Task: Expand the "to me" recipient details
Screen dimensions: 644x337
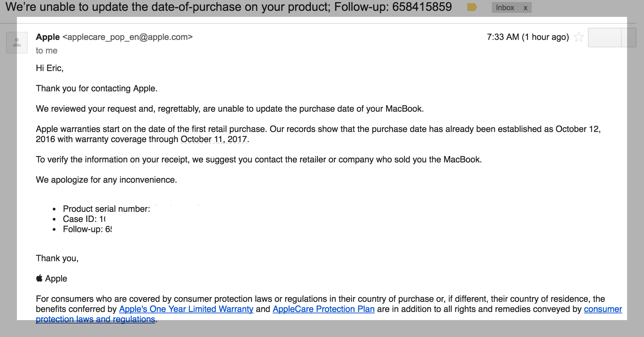Action: coord(47,51)
